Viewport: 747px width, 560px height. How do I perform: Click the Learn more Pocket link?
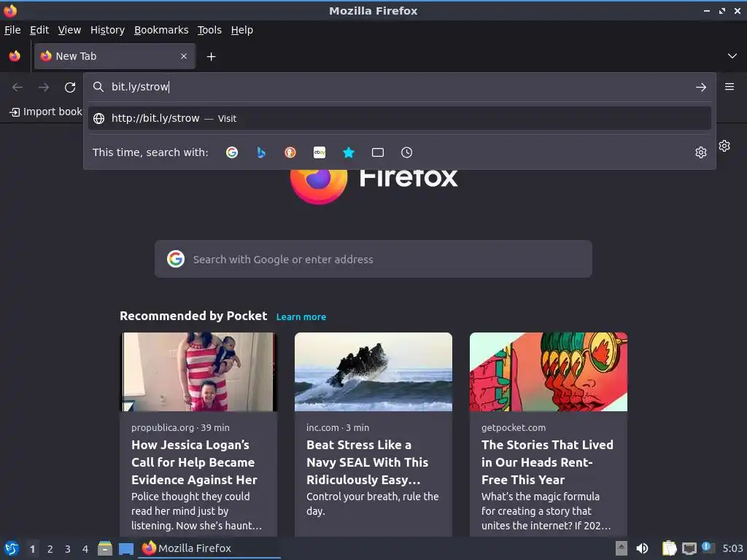301,316
